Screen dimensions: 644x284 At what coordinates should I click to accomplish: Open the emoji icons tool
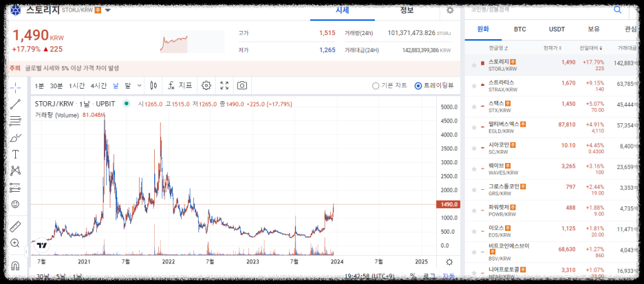point(15,204)
